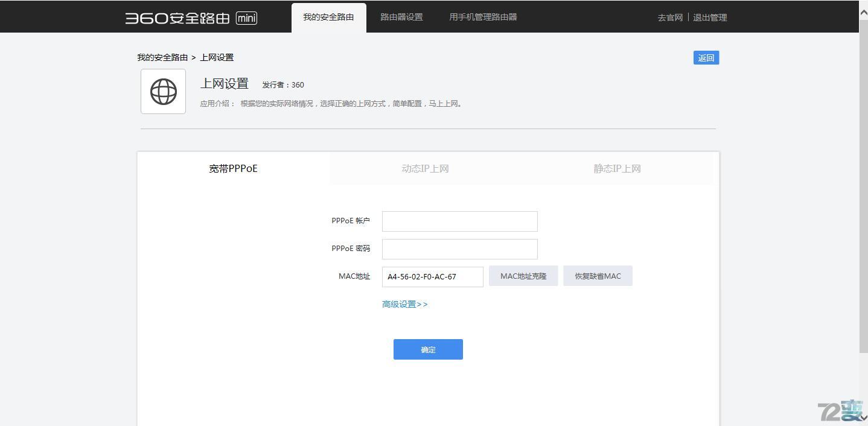Open 上网设置 breadcrumb link
868x426 pixels.
coord(215,57)
